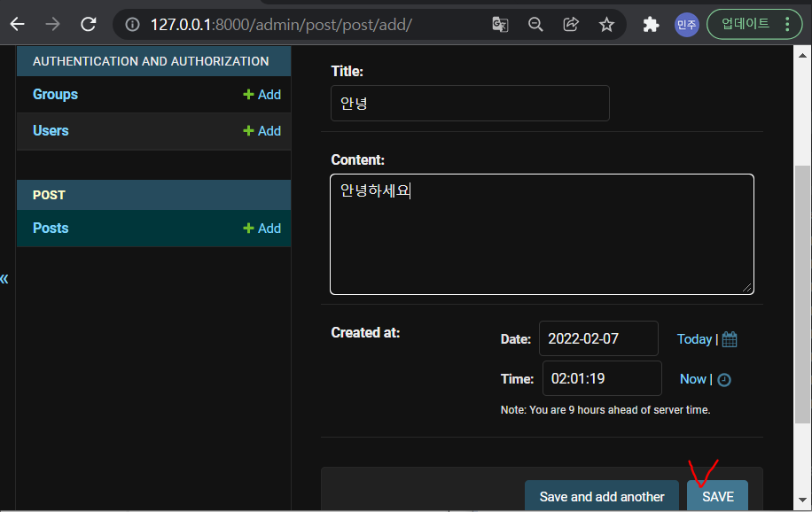Open the Posts link in sidebar

pos(51,228)
